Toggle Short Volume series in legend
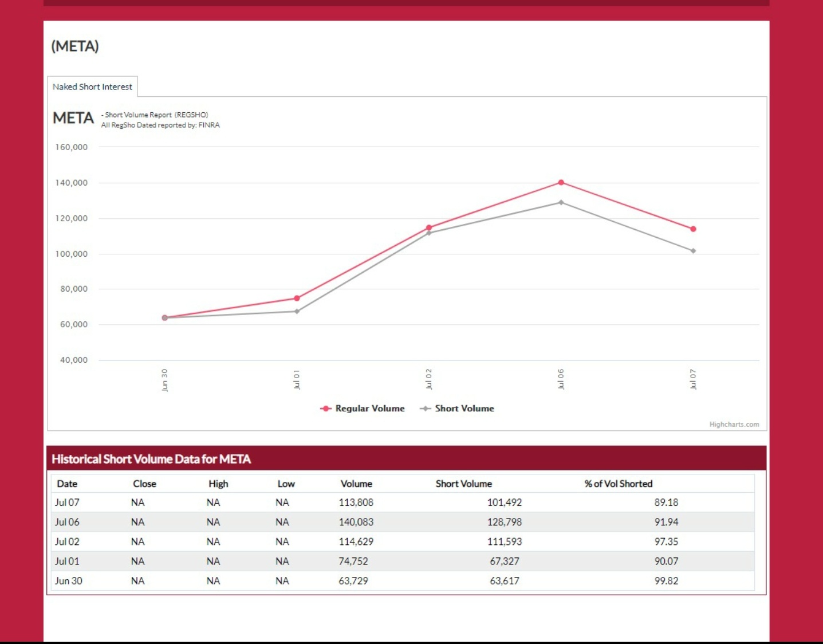This screenshot has height=644, width=823. (457, 409)
